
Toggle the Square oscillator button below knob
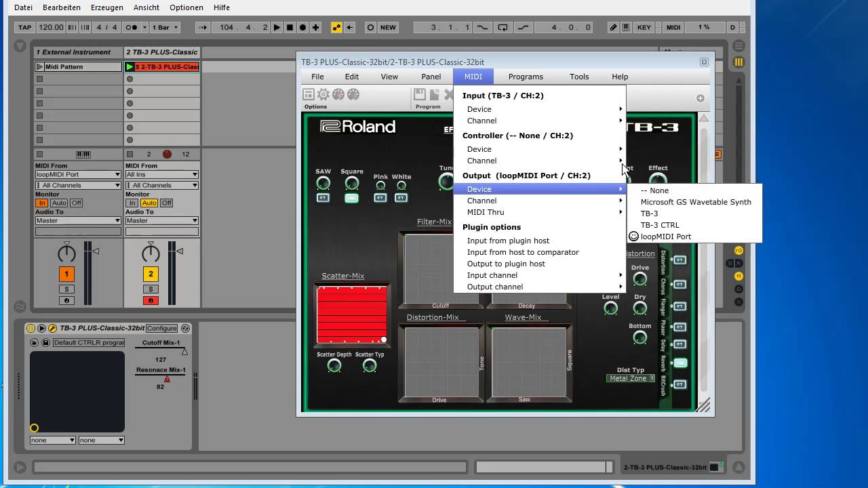tap(351, 198)
